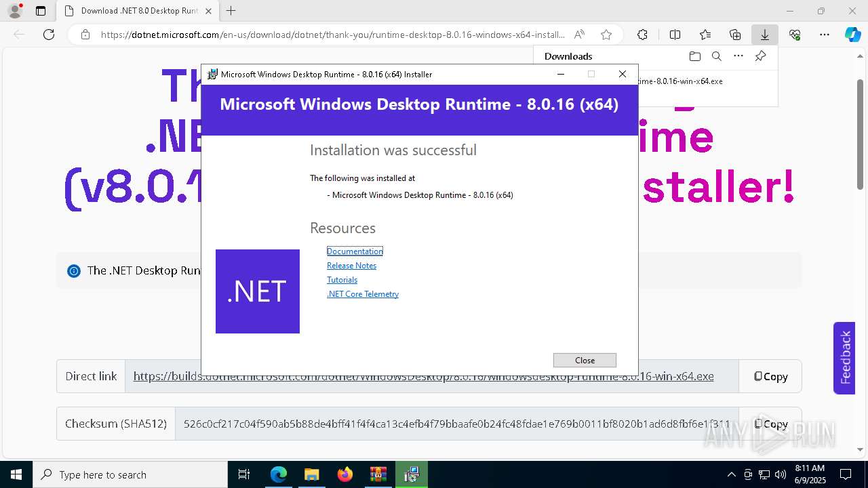Open Edge Settings and more menu
Image resolution: width=868 pixels, height=488 pixels.
[825, 35]
